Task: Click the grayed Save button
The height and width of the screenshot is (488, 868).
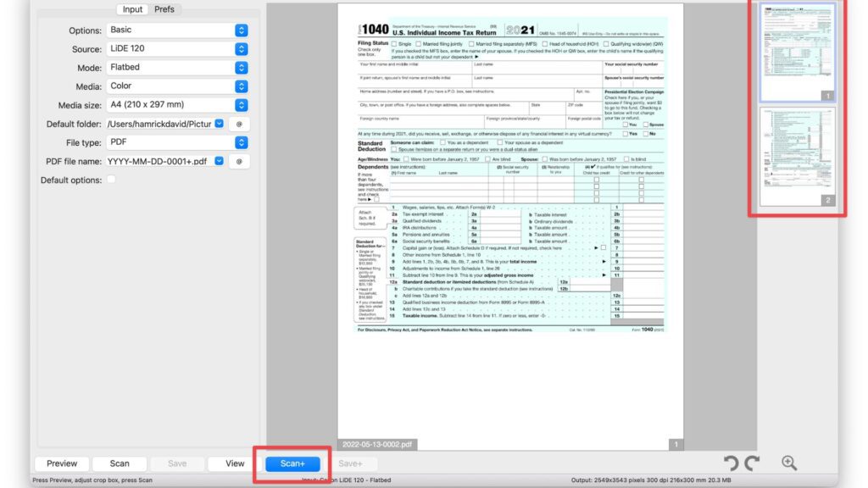Action: (x=177, y=463)
